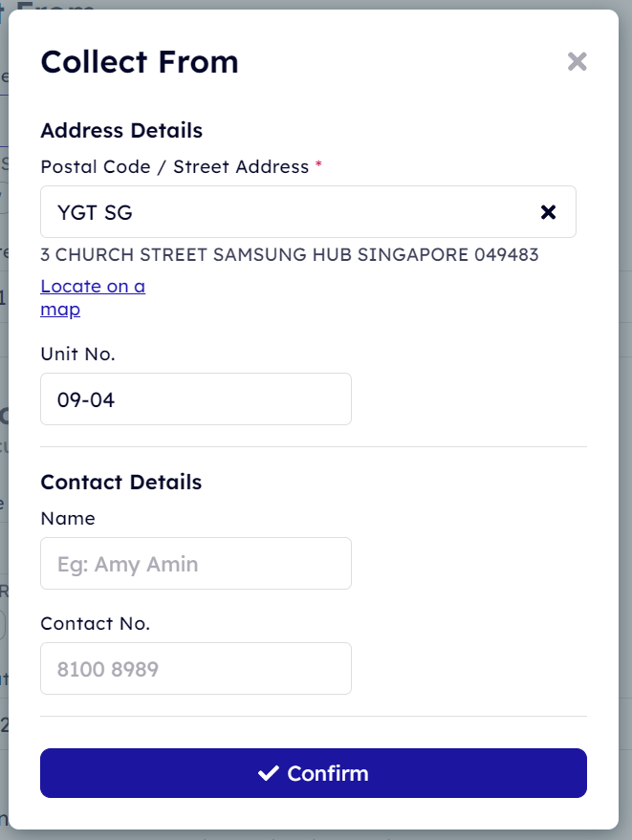The image size is (632, 840).
Task: Close the Collect From dialog
Action: pyautogui.click(x=577, y=61)
